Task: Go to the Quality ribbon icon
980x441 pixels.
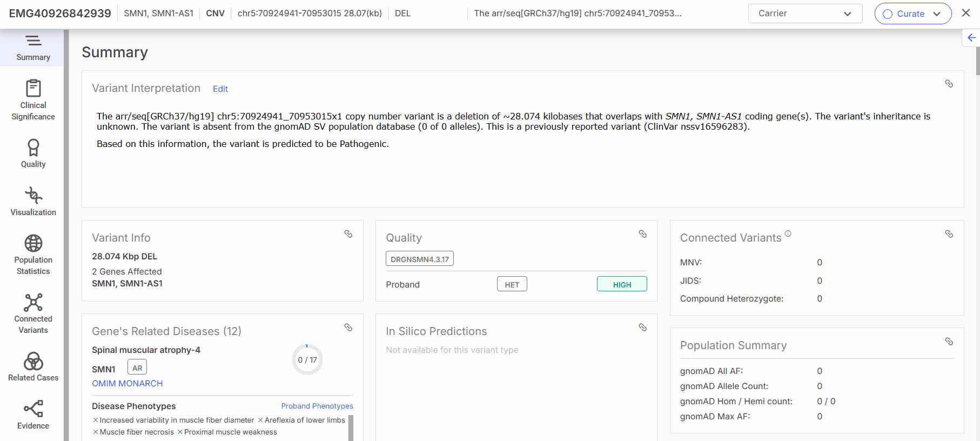Action: click(33, 148)
